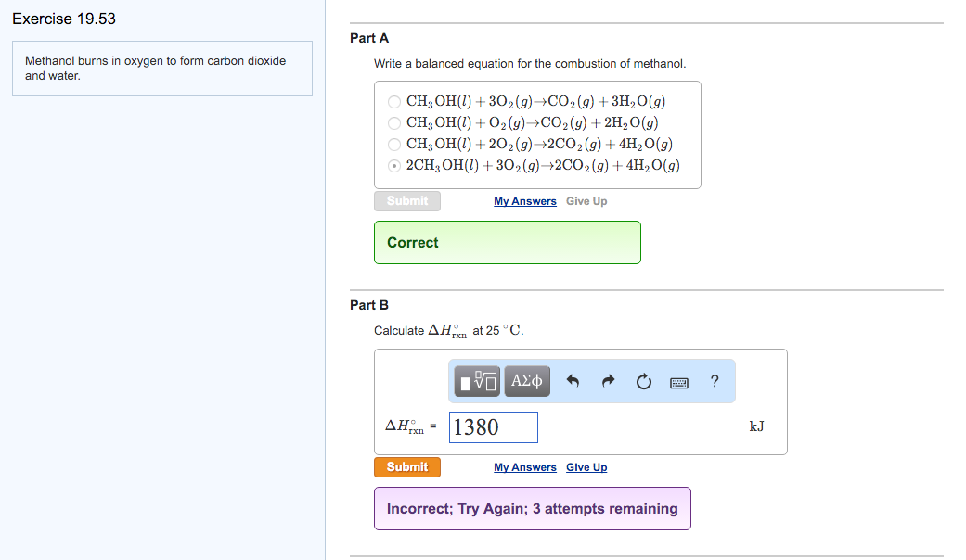Open the math templates button
The image size is (966, 560).
[477, 381]
